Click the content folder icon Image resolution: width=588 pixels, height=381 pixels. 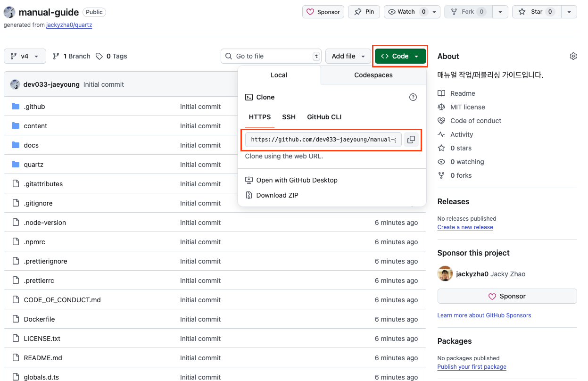point(16,126)
